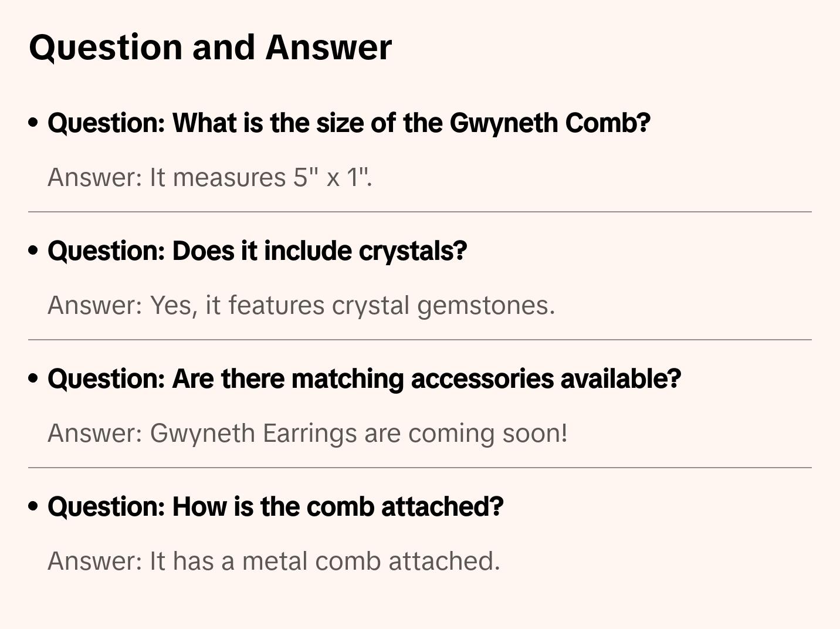Click the matching accessories available question
840x629 pixels.
364,379
